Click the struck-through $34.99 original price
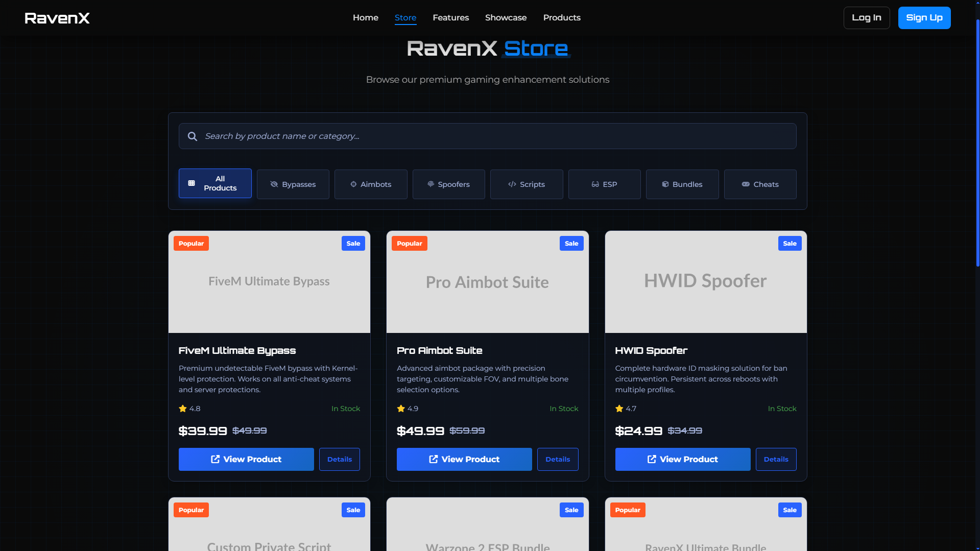Viewport: 980px width, 551px height. [x=685, y=431]
